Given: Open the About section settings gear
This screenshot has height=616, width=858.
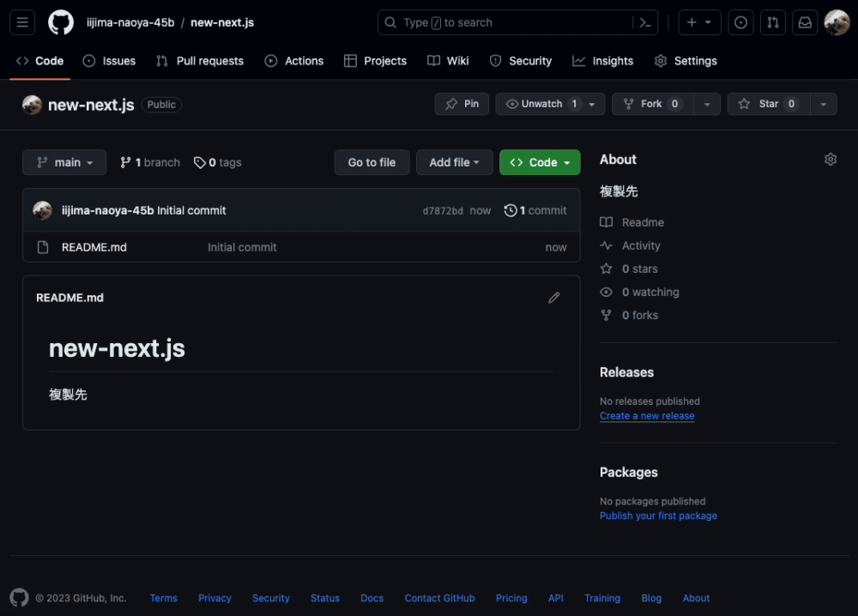Looking at the screenshot, I should click(x=830, y=159).
